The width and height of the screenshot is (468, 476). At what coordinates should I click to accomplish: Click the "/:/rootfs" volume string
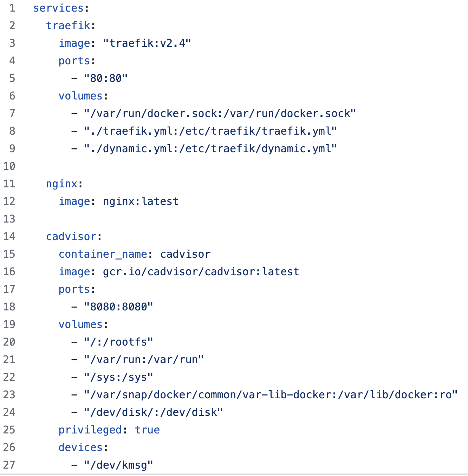[x=118, y=342]
